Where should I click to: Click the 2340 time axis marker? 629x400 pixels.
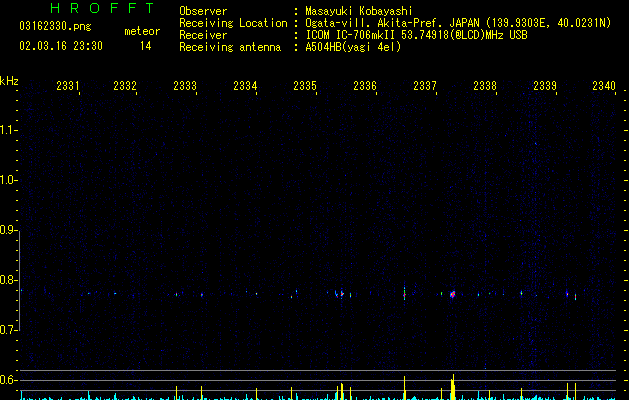604,86
